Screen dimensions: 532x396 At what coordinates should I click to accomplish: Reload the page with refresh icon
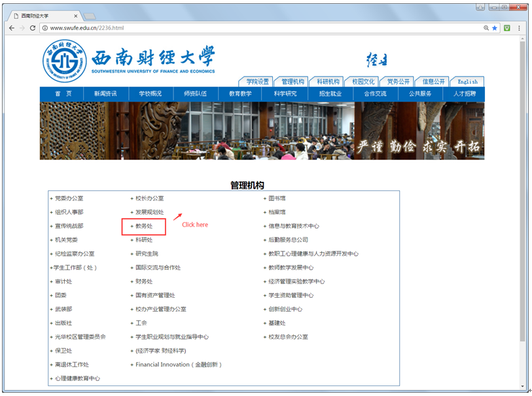tap(34, 28)
